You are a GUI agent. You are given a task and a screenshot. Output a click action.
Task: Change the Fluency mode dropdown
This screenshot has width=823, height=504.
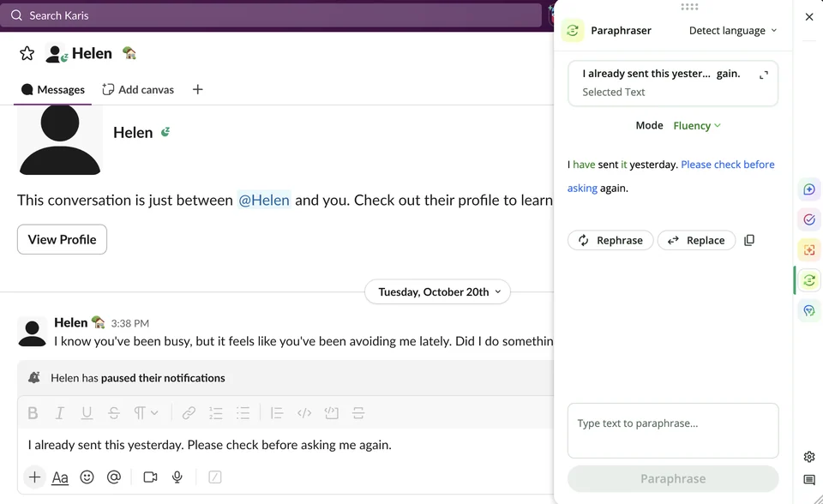click(696, 125)
